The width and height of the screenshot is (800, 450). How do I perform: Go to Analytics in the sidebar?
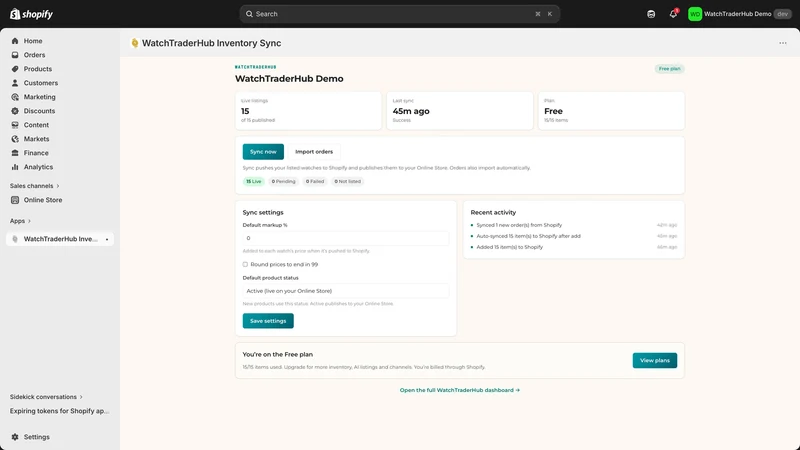pos(38,167)
